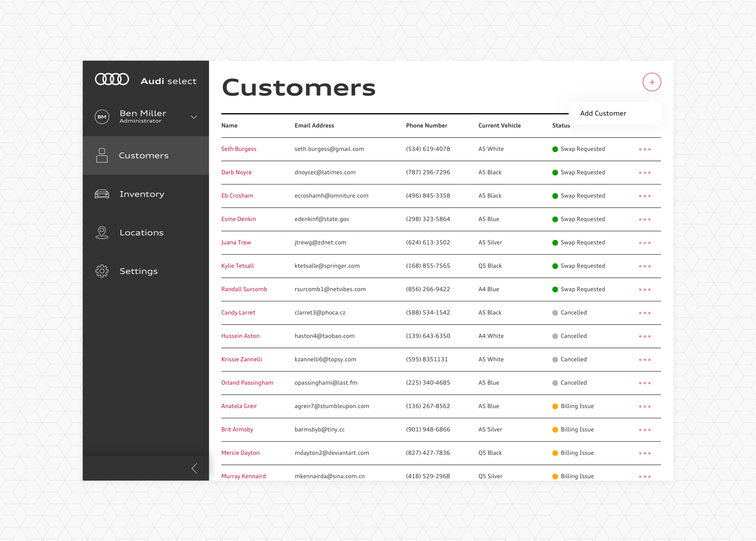Expand the Ben Miller account dropdown
The width and height of the screenshot is (756, 541).
pos(194,117)
